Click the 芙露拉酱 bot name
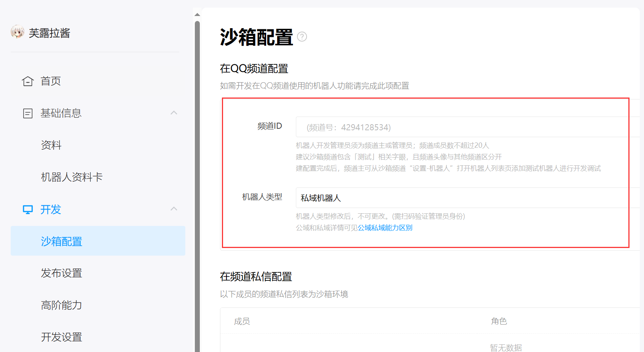The height and width of the screenshot is (352, 644). pyautogui.click(x=50, y=33)
